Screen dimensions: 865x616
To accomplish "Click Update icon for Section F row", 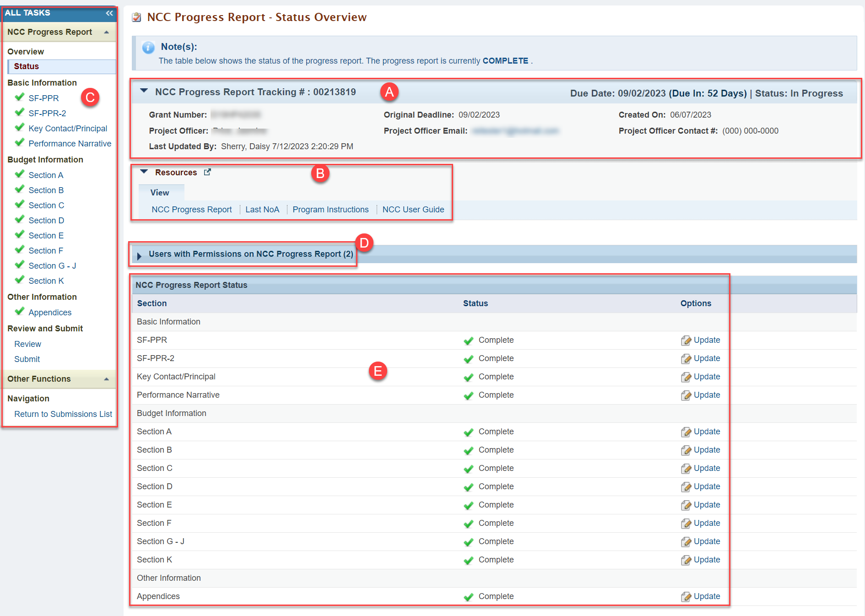I will 686,524.
